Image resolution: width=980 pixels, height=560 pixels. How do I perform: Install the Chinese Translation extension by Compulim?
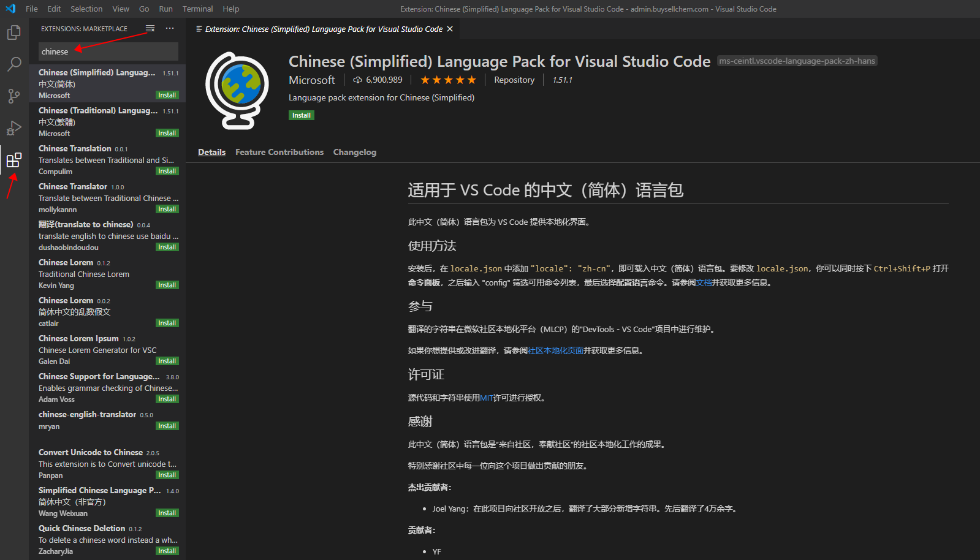pos(167,171)
